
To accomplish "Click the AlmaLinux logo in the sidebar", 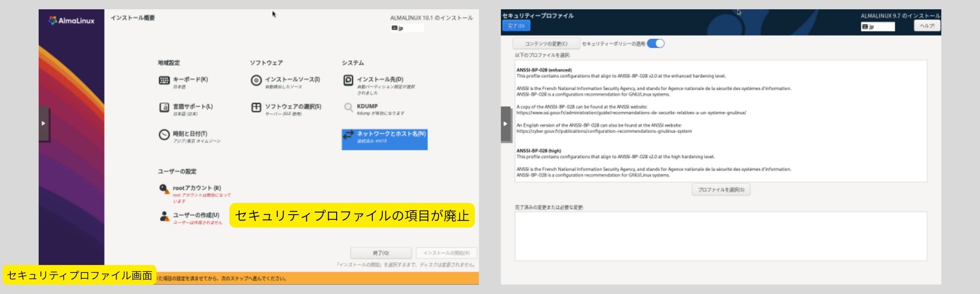I will tap(72, 21).
